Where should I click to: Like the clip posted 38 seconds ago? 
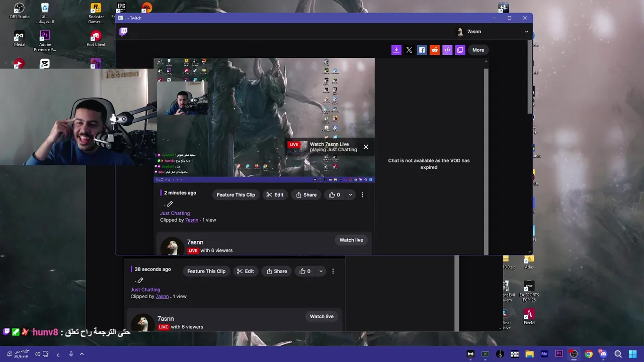pos(305,271)
